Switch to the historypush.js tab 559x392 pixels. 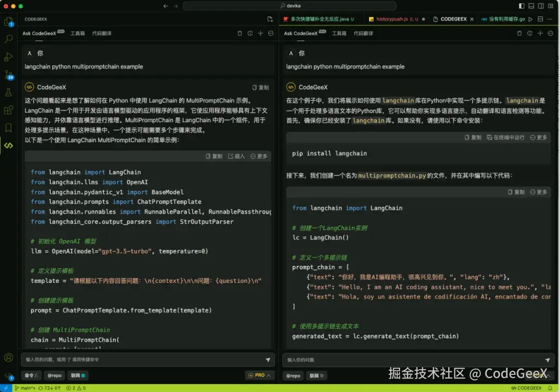[396, 19]
